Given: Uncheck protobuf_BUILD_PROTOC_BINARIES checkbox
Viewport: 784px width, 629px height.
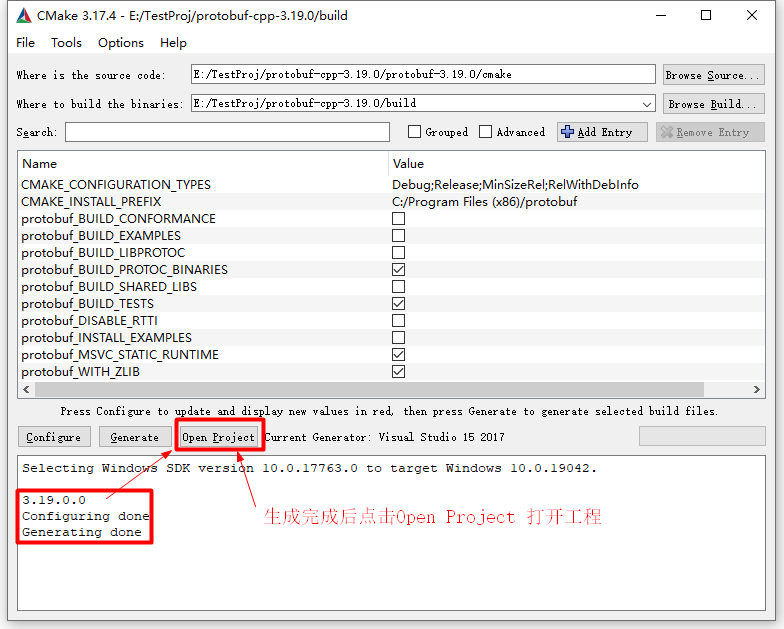Looking at the screenshot, I should [398, 270].
